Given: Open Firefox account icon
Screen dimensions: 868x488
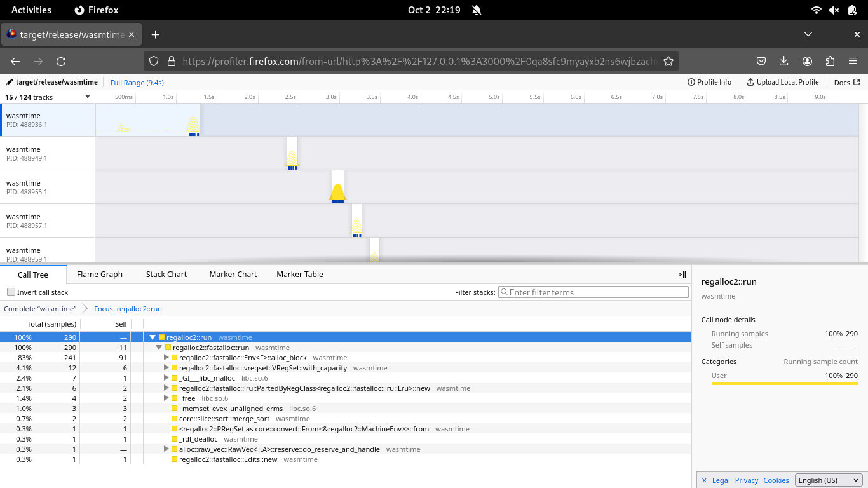Looking at the screenshot, I should coord(807,61).
